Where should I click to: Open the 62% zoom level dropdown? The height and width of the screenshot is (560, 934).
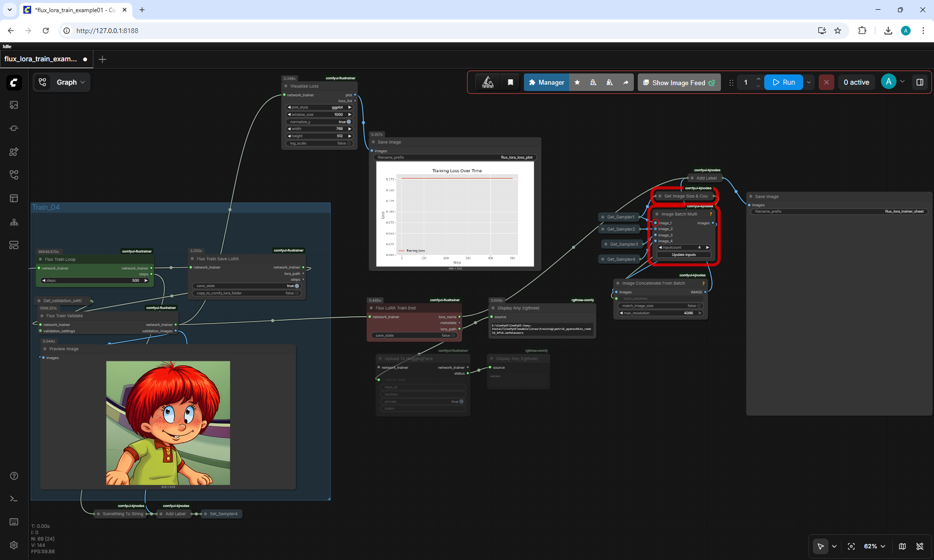pyautogui.click(x=875, y=546)
